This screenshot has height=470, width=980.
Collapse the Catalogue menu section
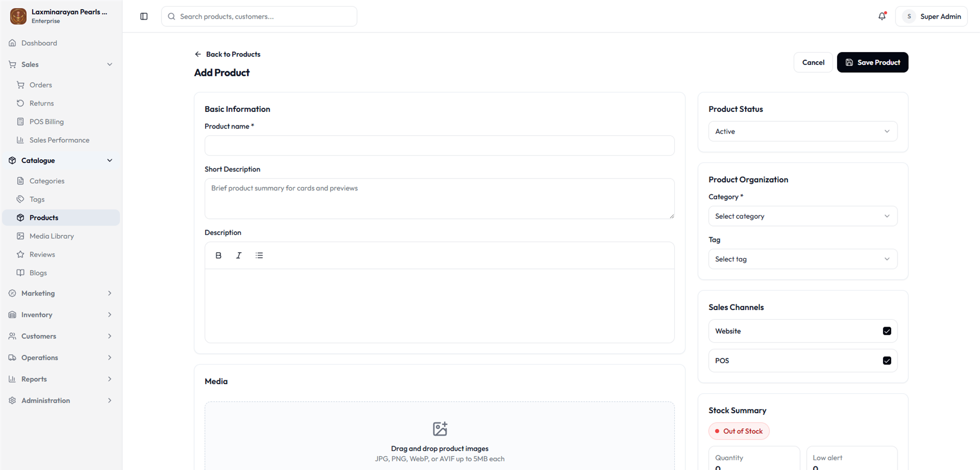(61, 160)
